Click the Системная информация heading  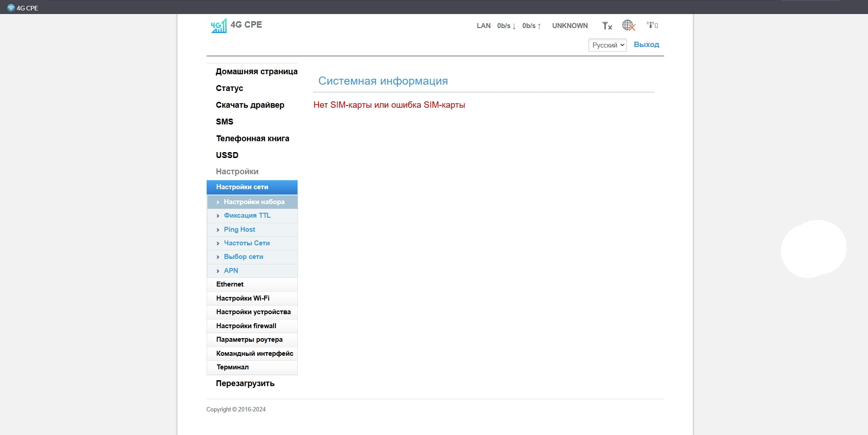tap(383, 81)
